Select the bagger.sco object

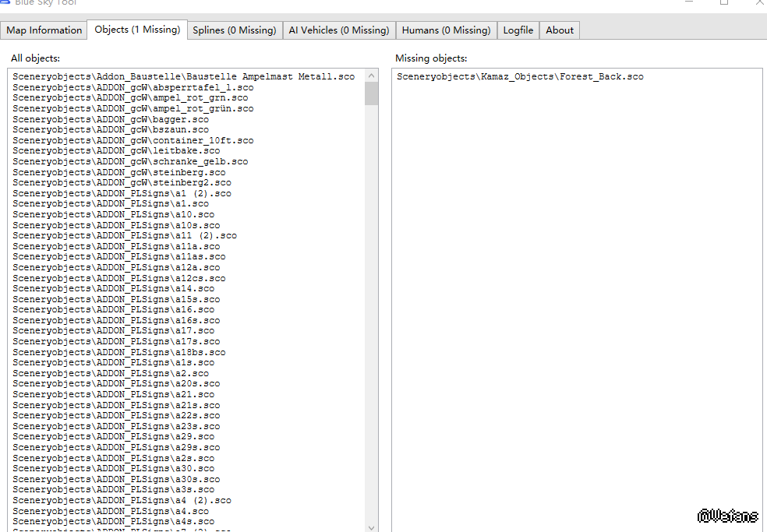(x=111, y=119)
